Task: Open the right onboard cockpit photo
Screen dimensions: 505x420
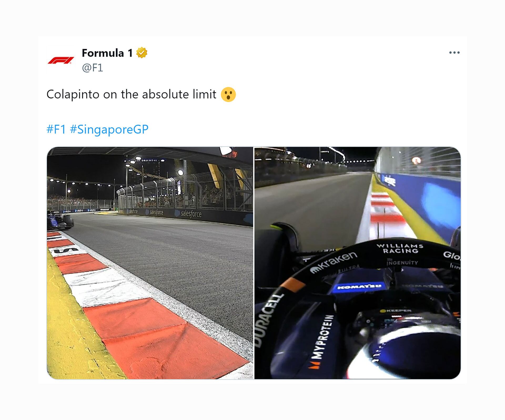Action: coord(357,263)
